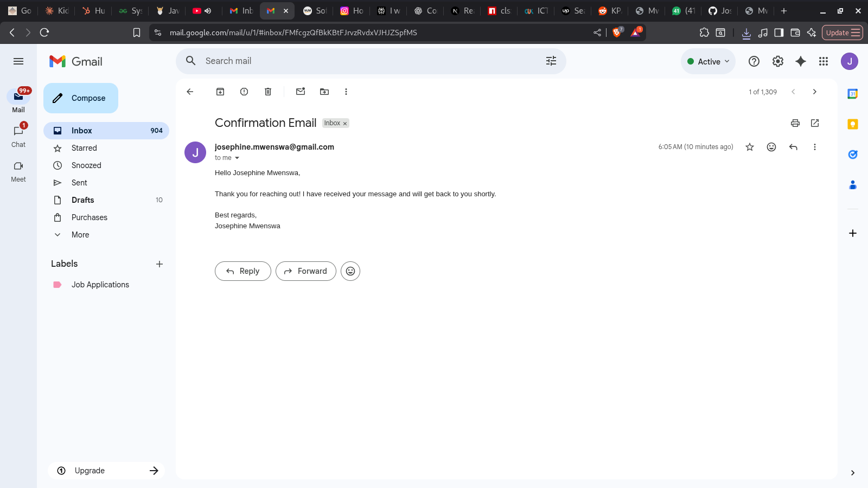Mark the email as unread
Image resolution: width=868 pixels, height=488 pixels.
coord(300,92)
